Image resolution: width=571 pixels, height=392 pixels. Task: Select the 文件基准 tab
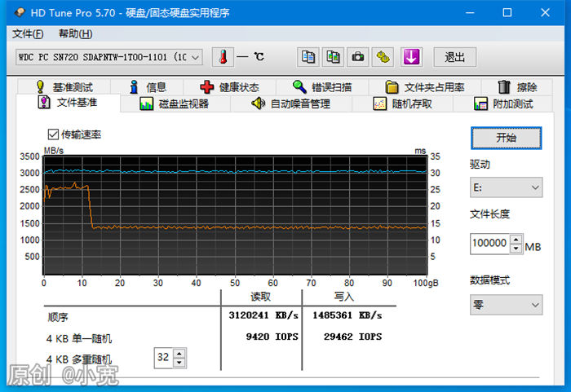(68, 103)
